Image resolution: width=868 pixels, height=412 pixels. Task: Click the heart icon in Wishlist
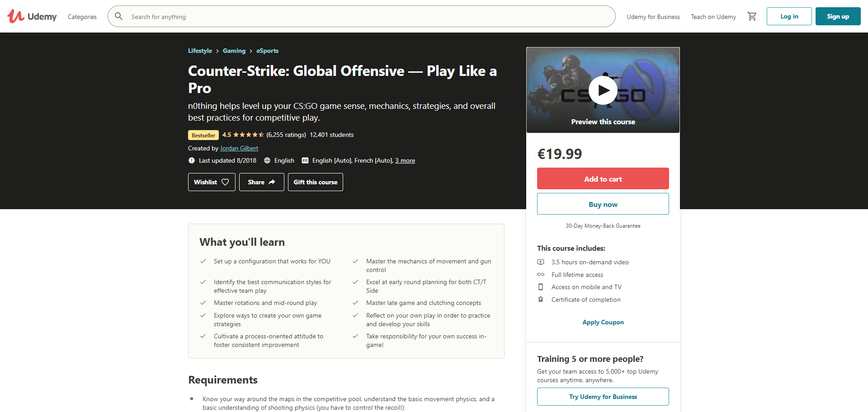click(x=225, y=182)
